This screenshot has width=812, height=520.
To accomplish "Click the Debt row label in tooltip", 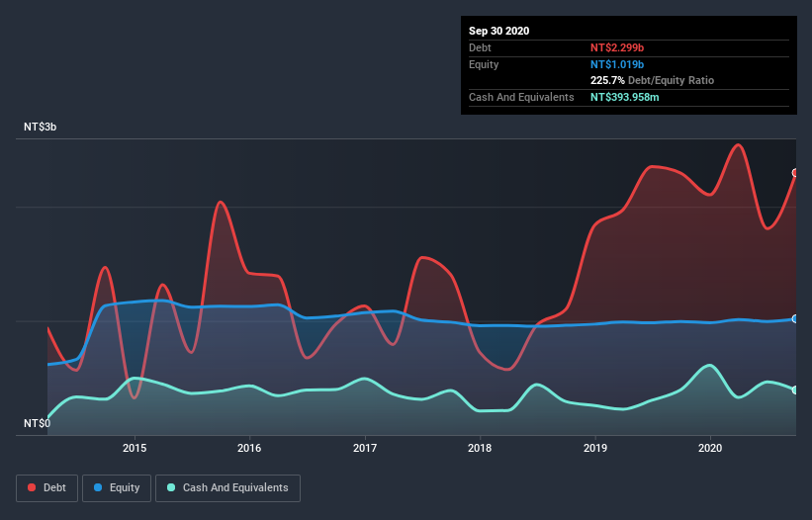I will coord(480,48).
